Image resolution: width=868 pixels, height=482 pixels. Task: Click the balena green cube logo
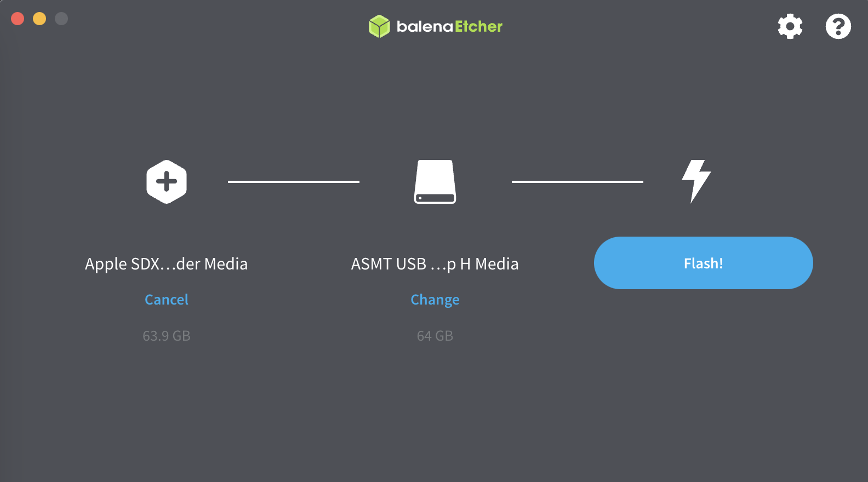coord(379,26)
